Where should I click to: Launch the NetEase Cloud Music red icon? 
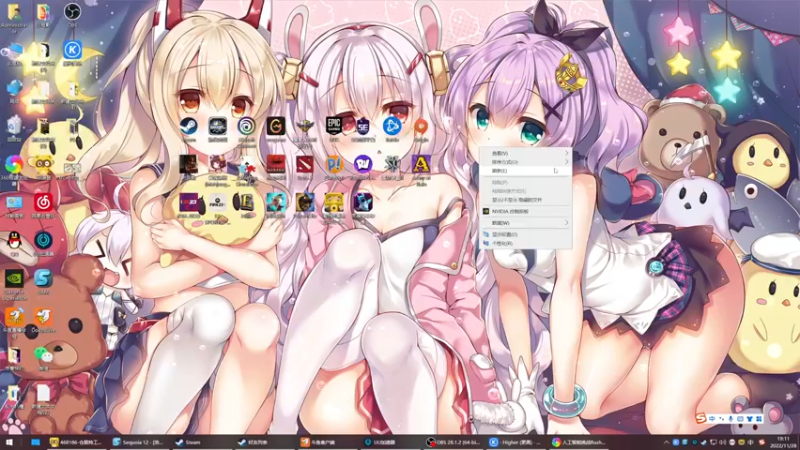tap(43, 205)
